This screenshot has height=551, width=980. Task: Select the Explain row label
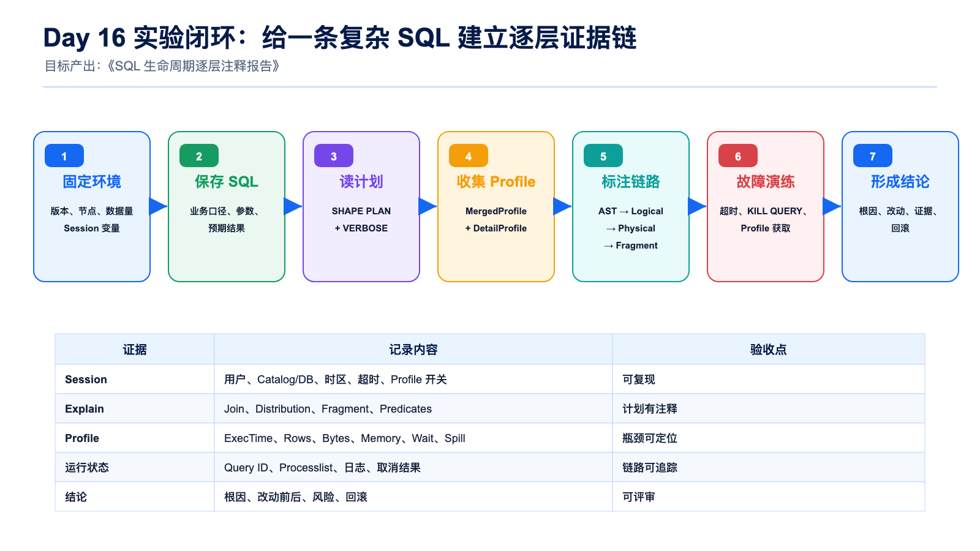click(x=85, y=409)
